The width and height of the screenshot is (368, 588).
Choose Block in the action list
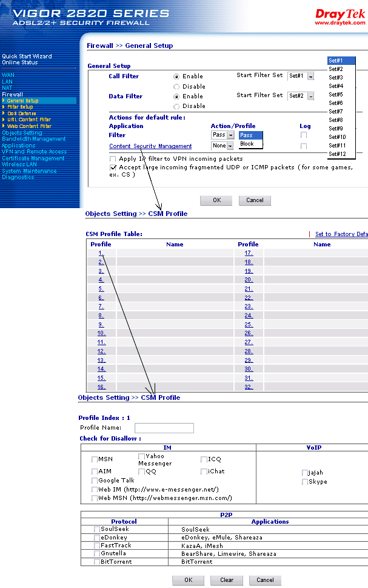pos(250,144)
